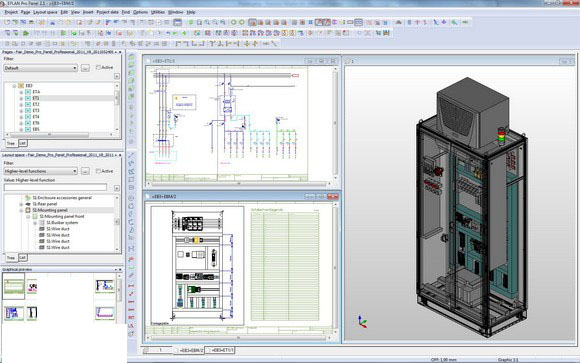Select the ET1 page in pages tree
Image resolution: width=580 pixels, height=363 pixels.
pos(36,98)
